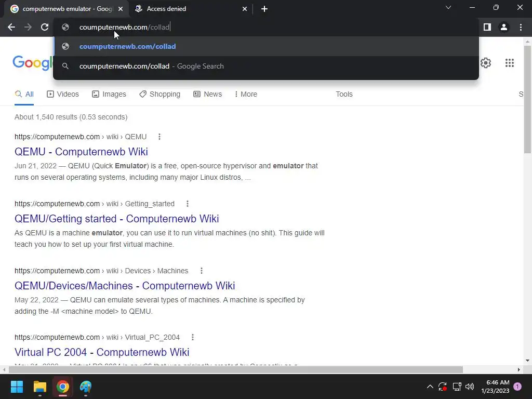Click the sync status tray icon

[x=443, y=387]
